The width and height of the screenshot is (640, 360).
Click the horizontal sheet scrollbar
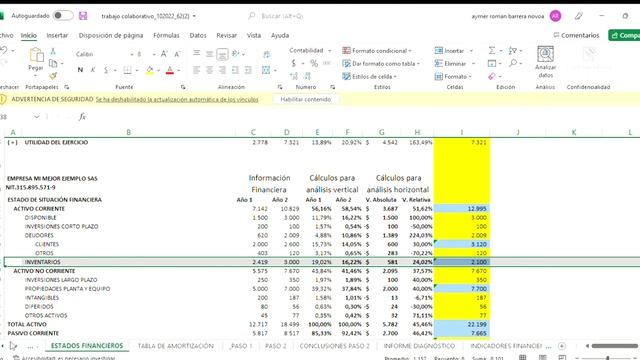(x=614, y=346)
